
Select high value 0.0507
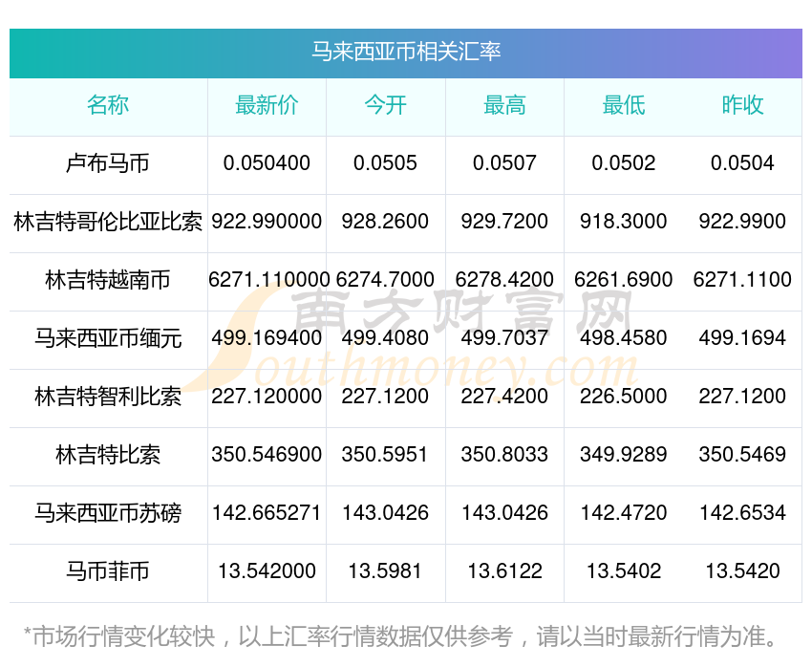pos(504,163)
